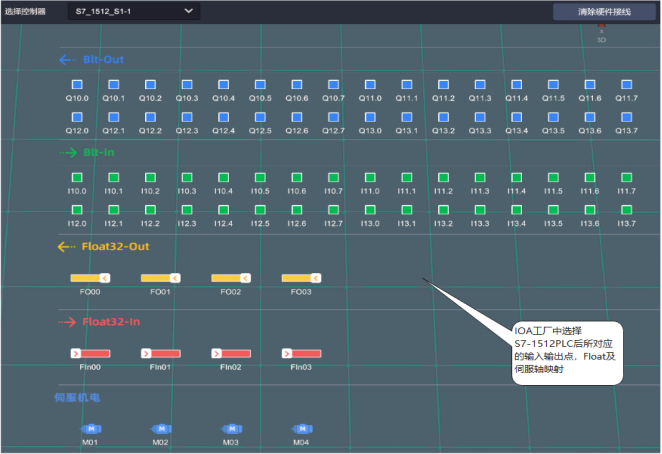Select the Q11.6 output point
The height and width of the screenshot is (454, 662).
pyautogui.click(x=590, y=84)
